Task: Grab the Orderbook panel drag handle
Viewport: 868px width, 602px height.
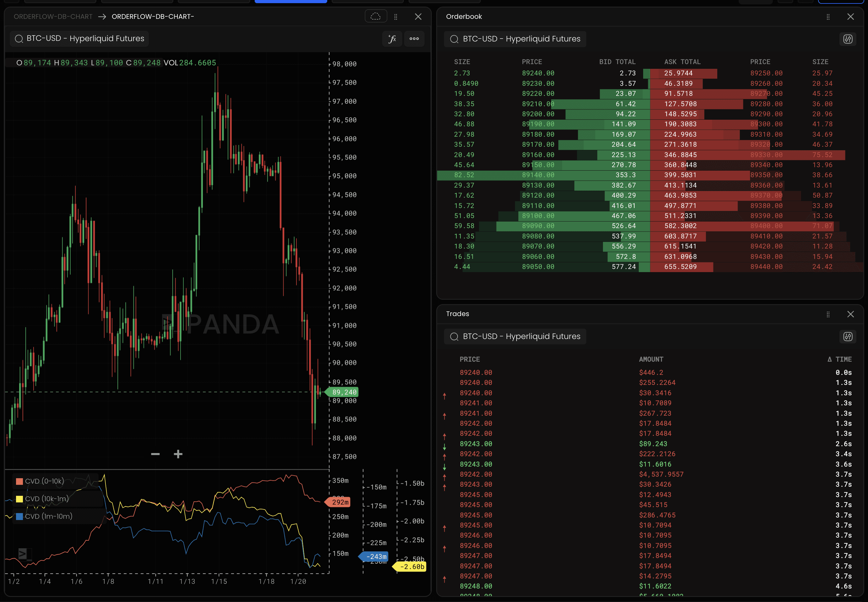Action: click(x=828, y=17)
